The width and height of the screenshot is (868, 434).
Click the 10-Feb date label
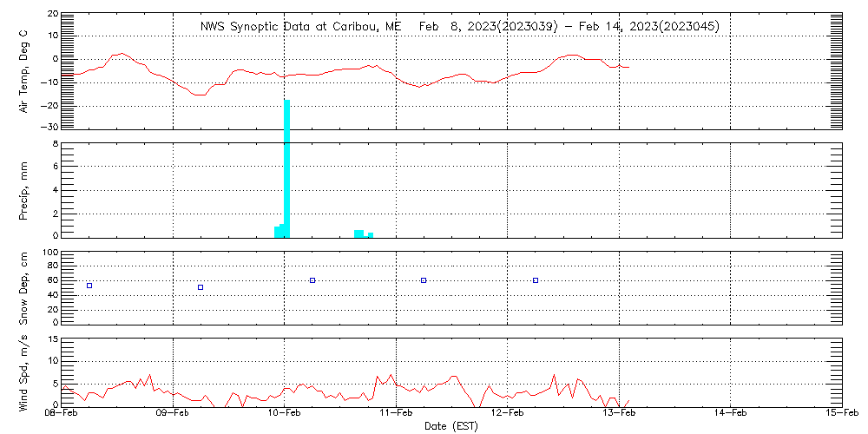285,415
